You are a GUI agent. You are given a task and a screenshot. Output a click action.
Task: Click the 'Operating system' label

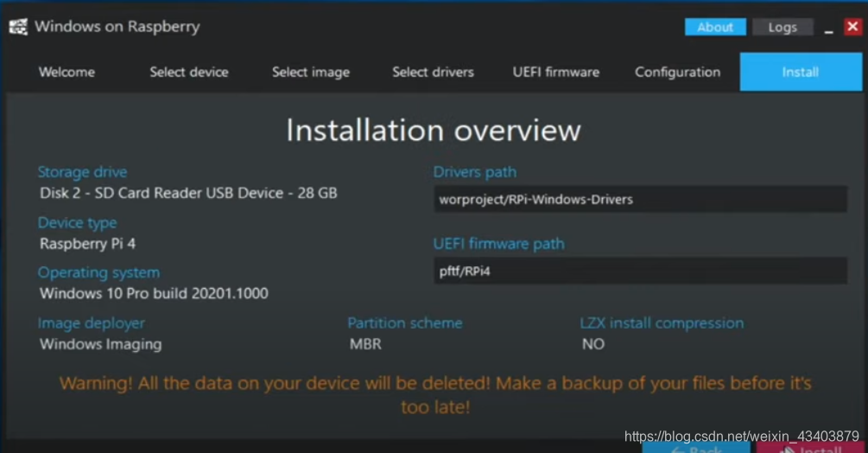point(98,272)
